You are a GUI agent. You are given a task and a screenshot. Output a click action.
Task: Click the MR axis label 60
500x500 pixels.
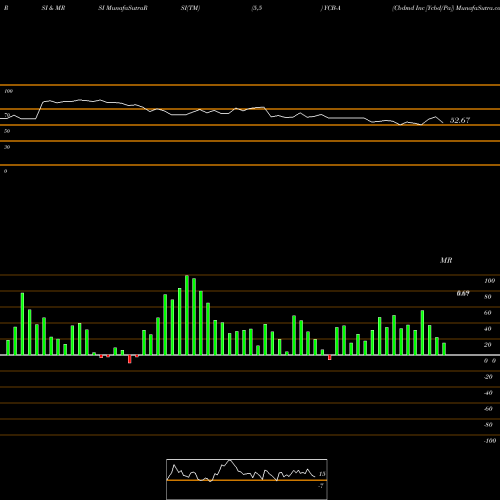point(488,313)
